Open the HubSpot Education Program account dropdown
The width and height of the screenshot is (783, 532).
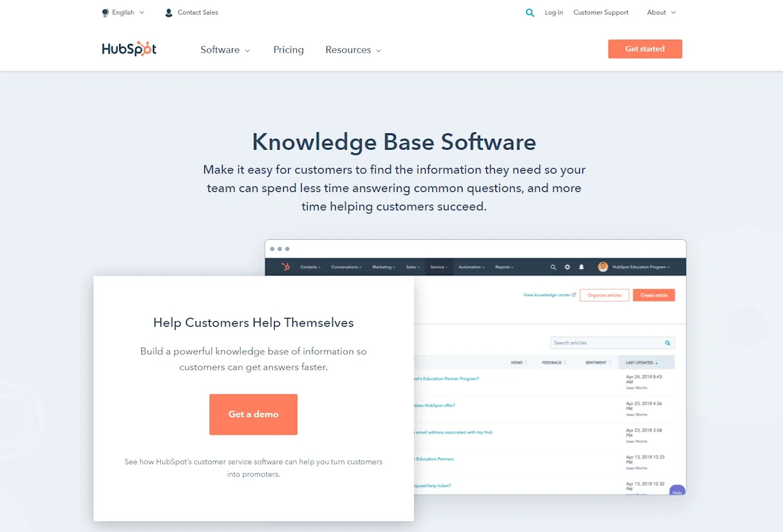(642, 267)
